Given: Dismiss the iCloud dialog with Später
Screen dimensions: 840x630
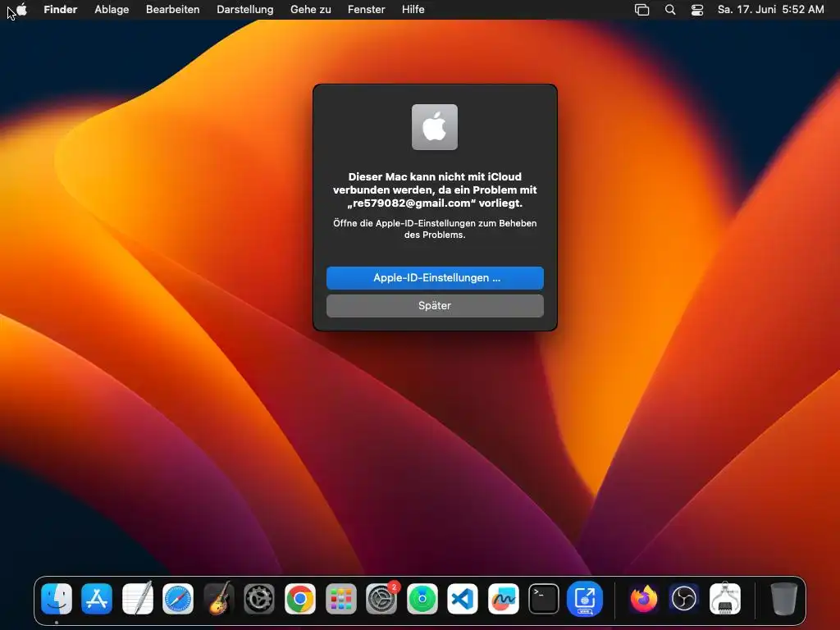Looking at the screenshot, I should [435, 306].
